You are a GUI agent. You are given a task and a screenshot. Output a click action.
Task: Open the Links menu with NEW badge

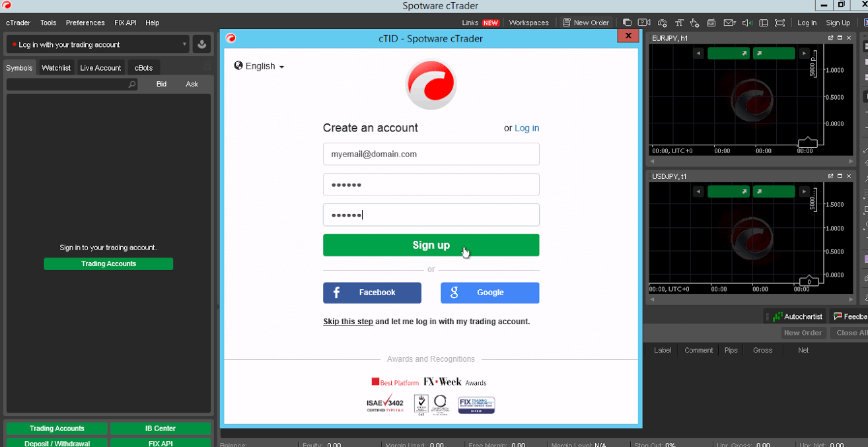[480, 22]
